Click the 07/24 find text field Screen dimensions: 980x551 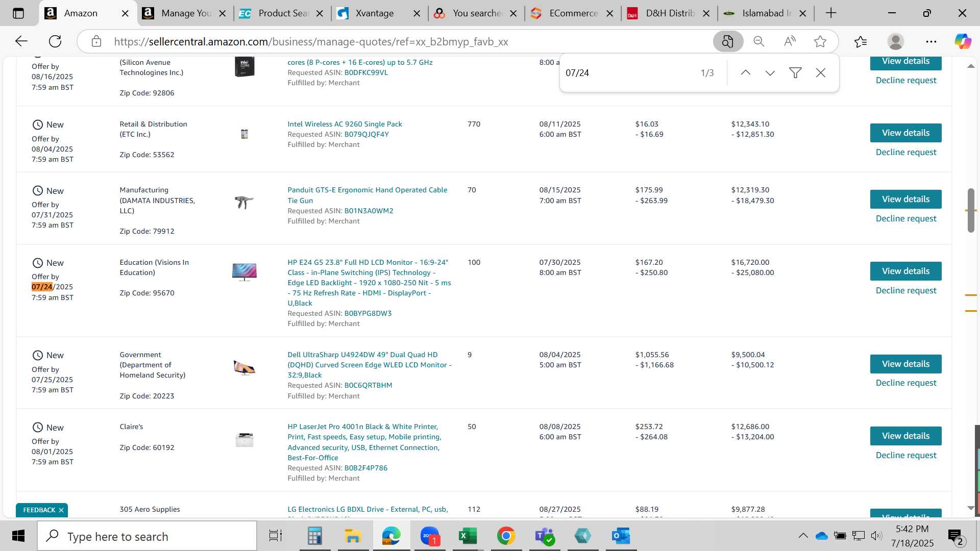(628, 73)
